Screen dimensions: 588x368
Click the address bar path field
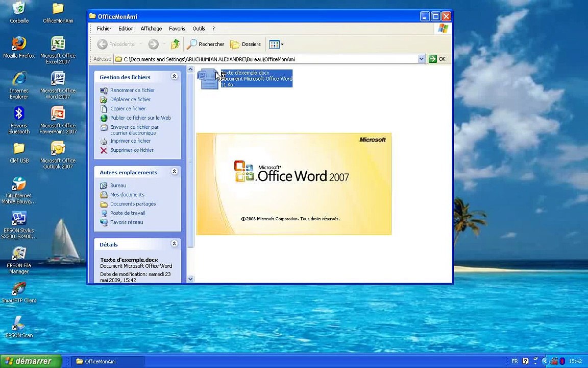(x=266, y=59)
